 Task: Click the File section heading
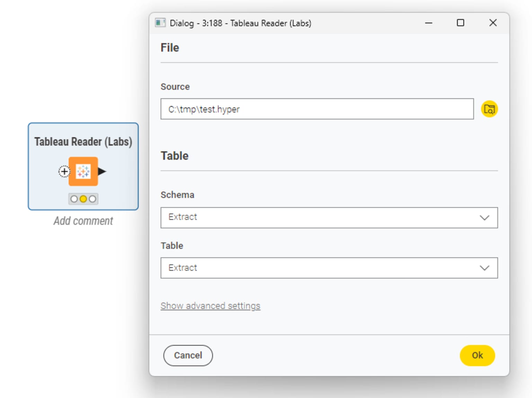170,48
